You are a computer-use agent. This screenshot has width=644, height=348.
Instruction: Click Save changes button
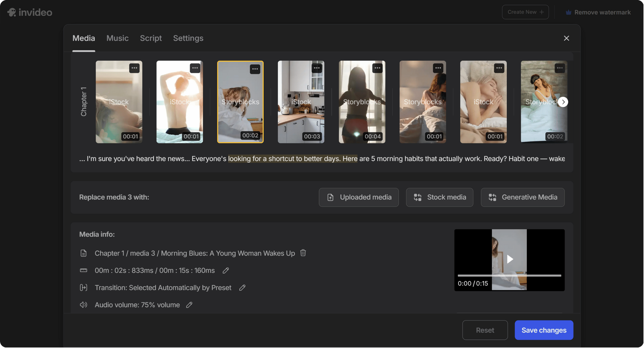pos(544,330)
